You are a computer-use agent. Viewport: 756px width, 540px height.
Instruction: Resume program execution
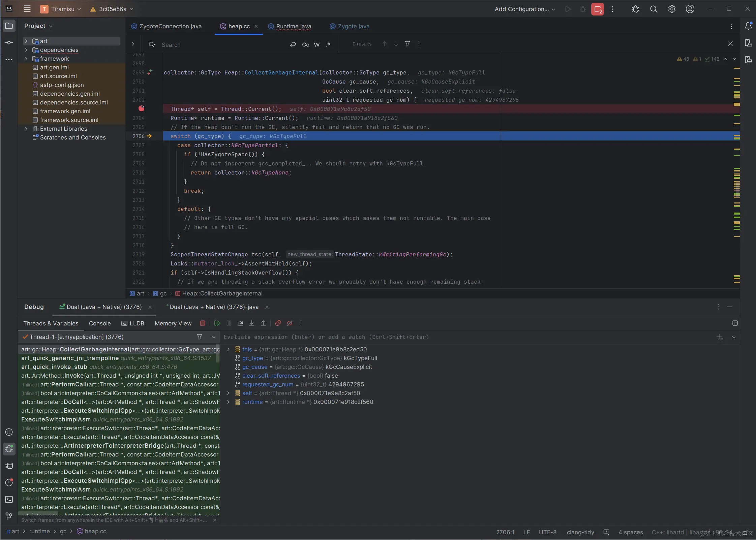217,323
